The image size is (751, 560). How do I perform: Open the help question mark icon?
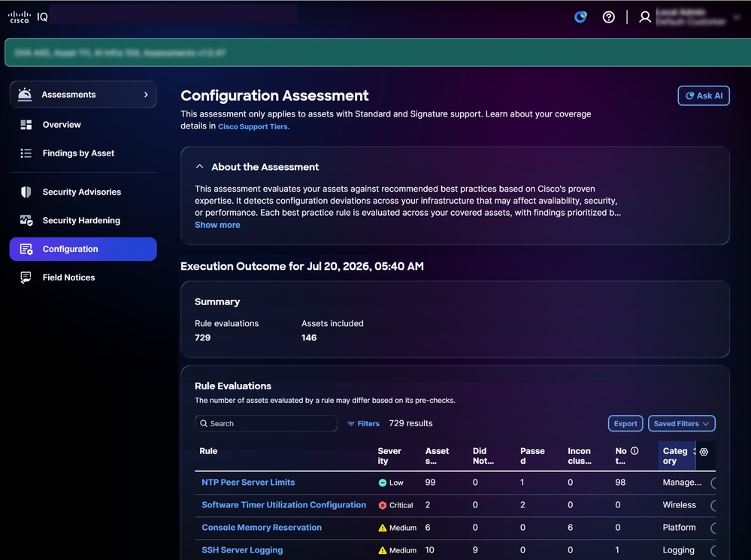tap(609, 17)
